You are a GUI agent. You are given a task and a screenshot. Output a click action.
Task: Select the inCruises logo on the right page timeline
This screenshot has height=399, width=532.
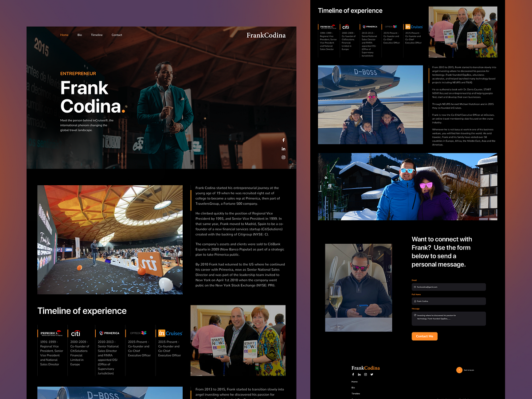(x=414, y=27)
